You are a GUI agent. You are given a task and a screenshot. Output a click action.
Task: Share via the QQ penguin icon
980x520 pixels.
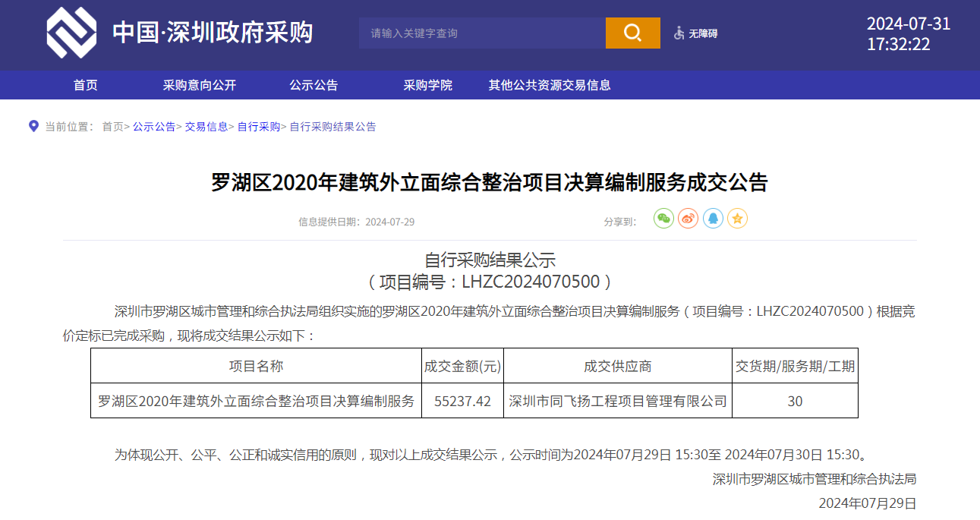point(713,219)
